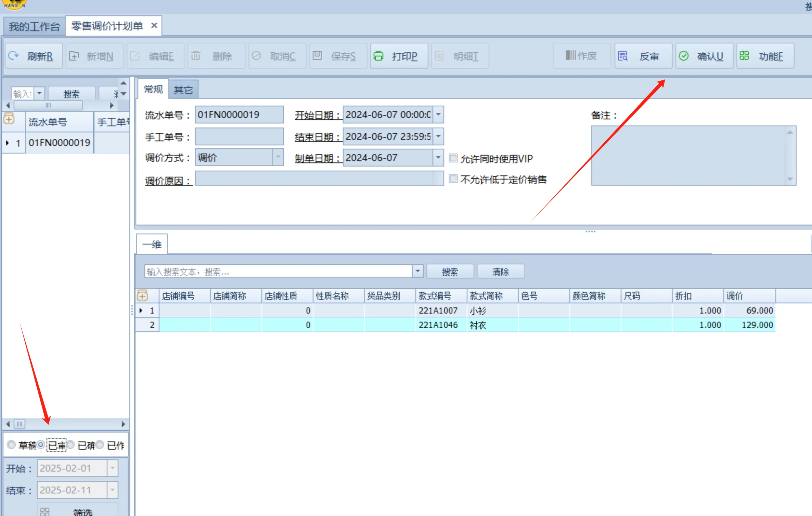This screenshot has width=812, height=516.
Task: Click the 筛选 filter button
Action: point(78,511)
